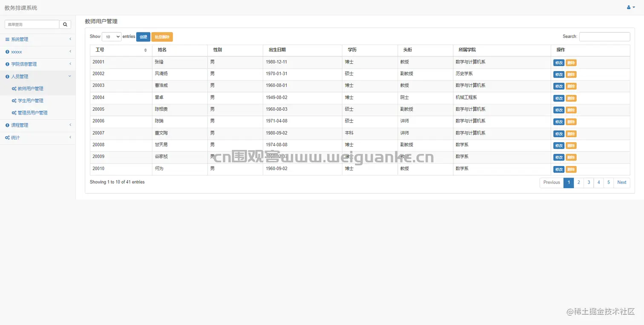Viewport: 644px width, 325px height.
Task: Click the 出生日期 column header
Action: pyautogui.click(x=302, y=50)
